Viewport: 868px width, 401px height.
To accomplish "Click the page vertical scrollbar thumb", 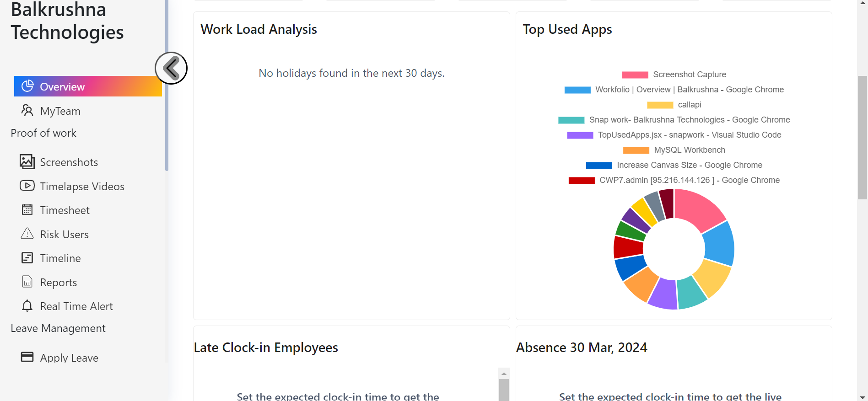I will 862,137.
